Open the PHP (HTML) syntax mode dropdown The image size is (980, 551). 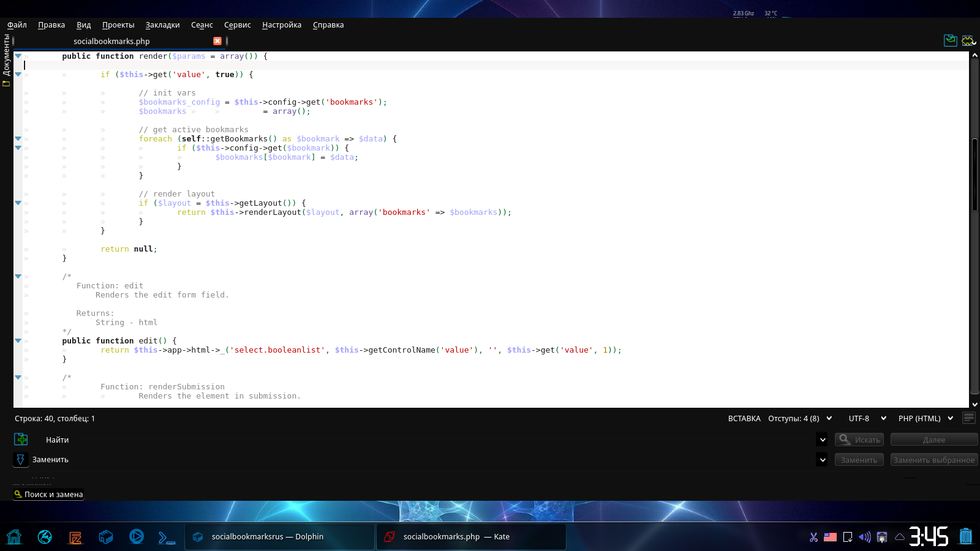click(x=925, y=419)
